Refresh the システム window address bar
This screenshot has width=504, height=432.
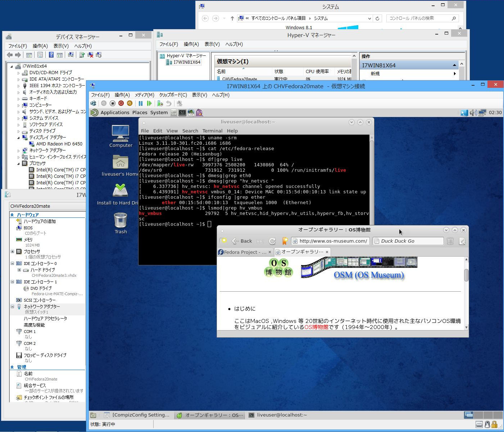pyautogui.click(x=377, y=18)
